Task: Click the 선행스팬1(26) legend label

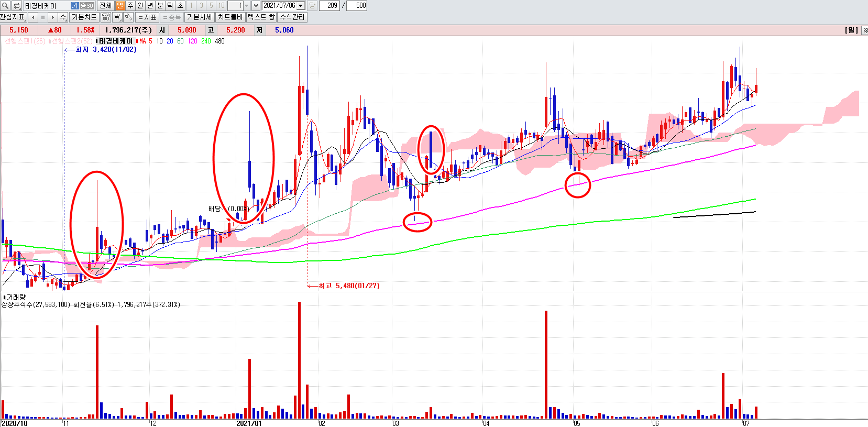Action: point(25,41)
